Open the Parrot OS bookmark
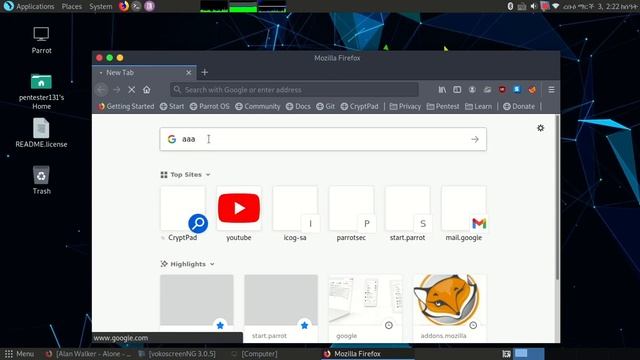Image resolution: width=640 pixels, height=360 pixels. coord(210,107)
